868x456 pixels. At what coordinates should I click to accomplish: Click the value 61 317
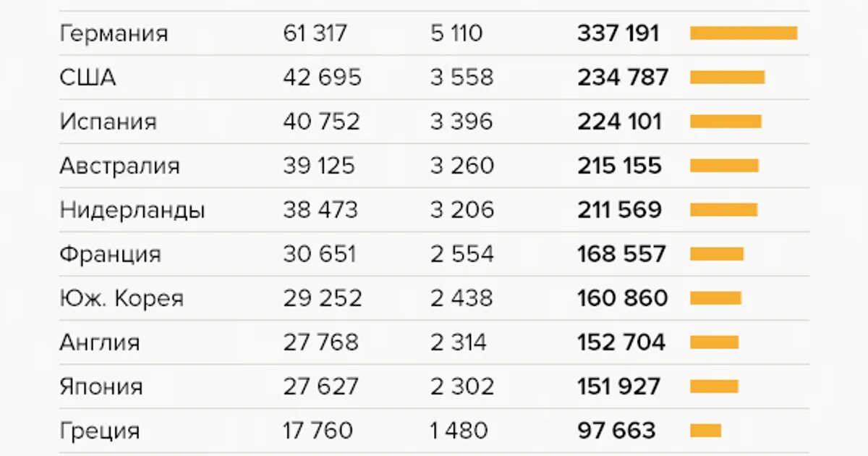[315, 33]
